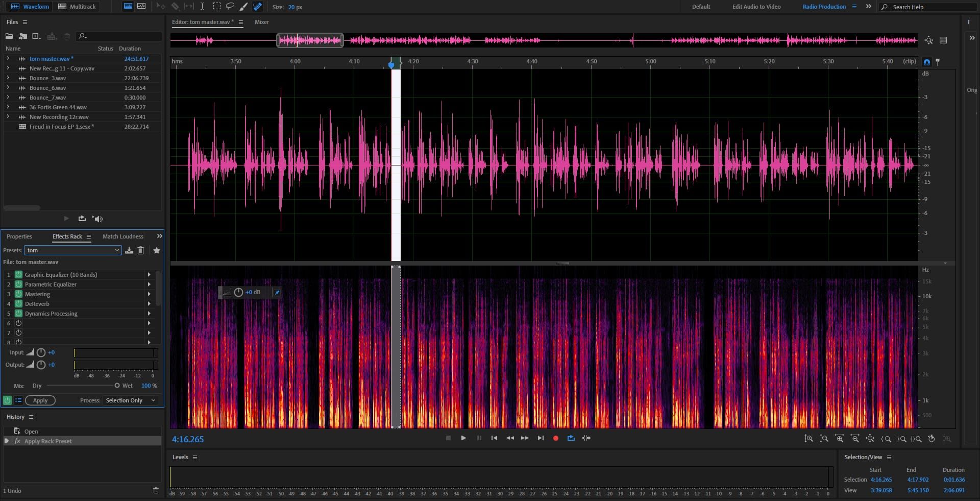Delete the effects rack preset
980x501 pixels.
[x=141, y=250]
